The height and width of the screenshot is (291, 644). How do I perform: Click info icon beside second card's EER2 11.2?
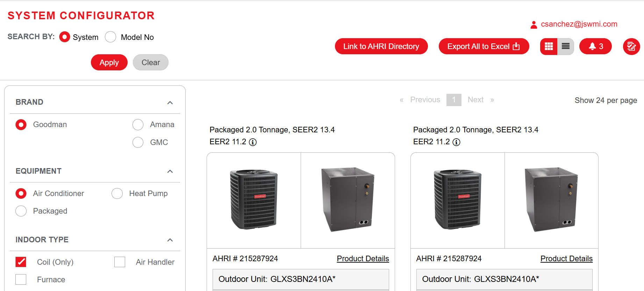456,142
